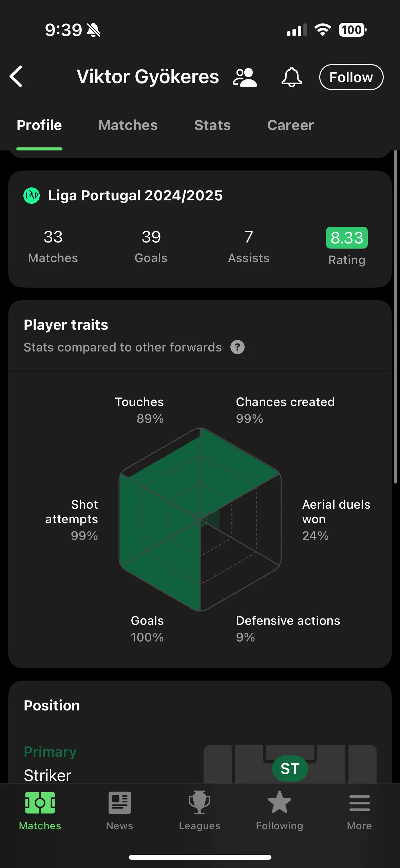Open the More hamburger menu
This screenshot has width=400, height=868.
pos(359,811)
